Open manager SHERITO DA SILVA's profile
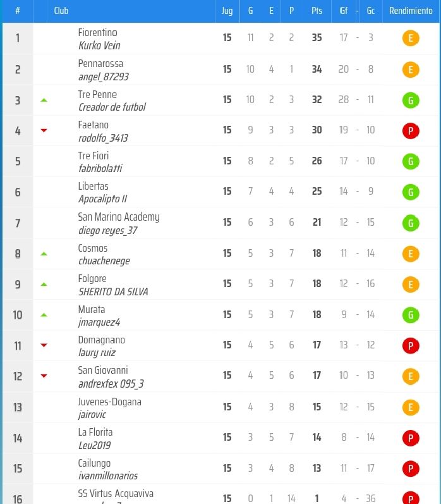Viewport: 441px width, 504px height. pos(113,292)
